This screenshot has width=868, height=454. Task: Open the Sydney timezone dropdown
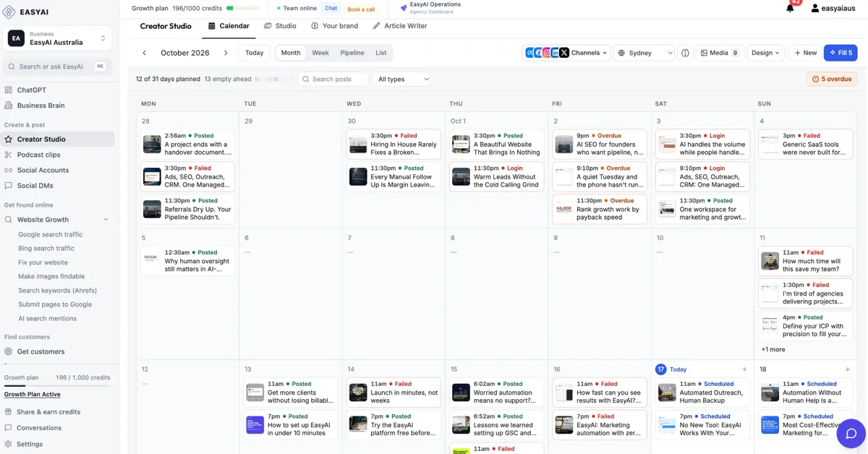[644, 53]
